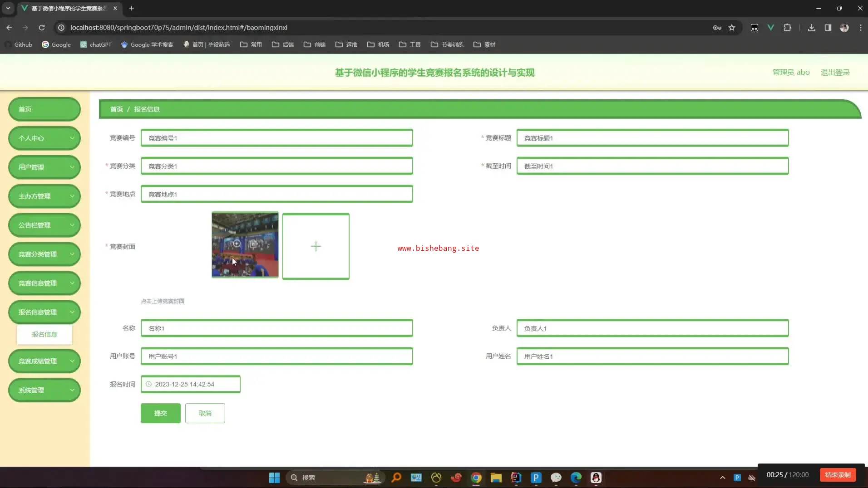Image resolution: width=868 pixels, height=488 pixels.
Task: Reload the current page
Action: (42, 28)
